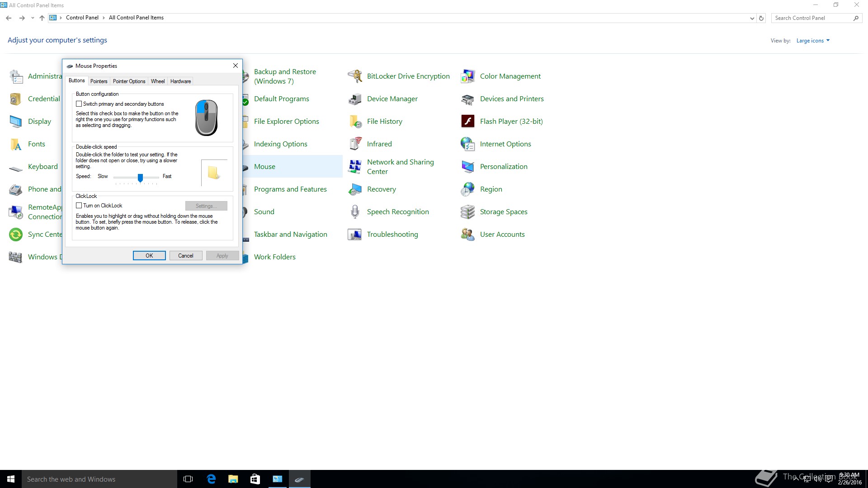Switch to the Pointer Options tab
Image resolution: width=868 pixels, height=488 pixels.
click(129, 81)
